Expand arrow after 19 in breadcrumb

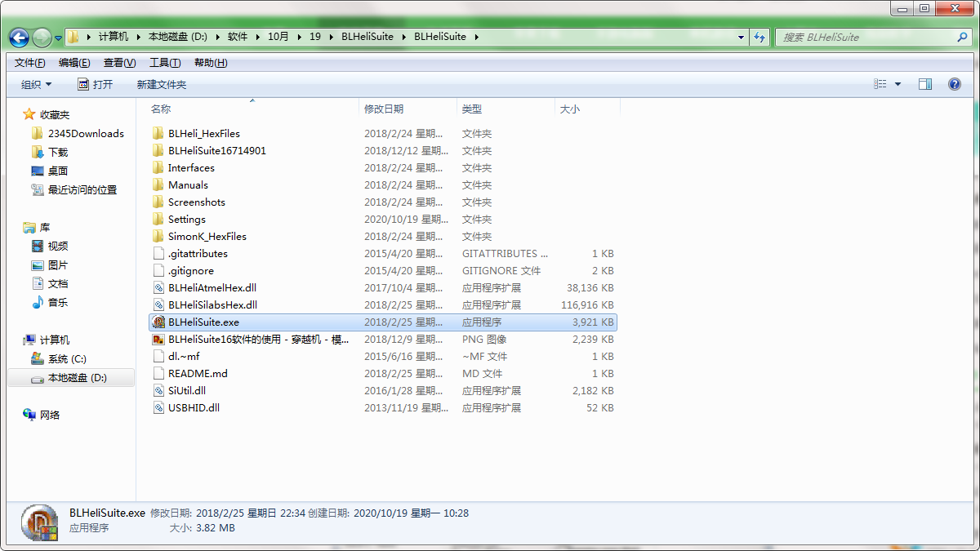[330, 37]
